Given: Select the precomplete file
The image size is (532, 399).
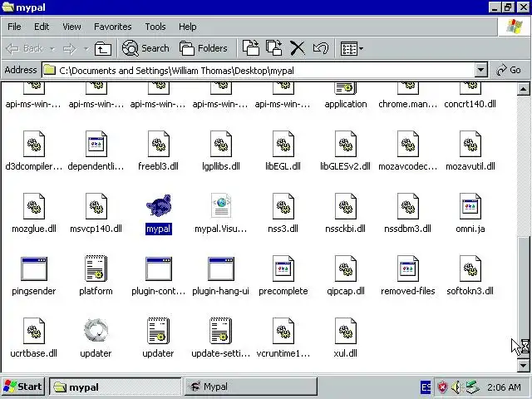Looking at the screenshot, I should pos(283,276).
